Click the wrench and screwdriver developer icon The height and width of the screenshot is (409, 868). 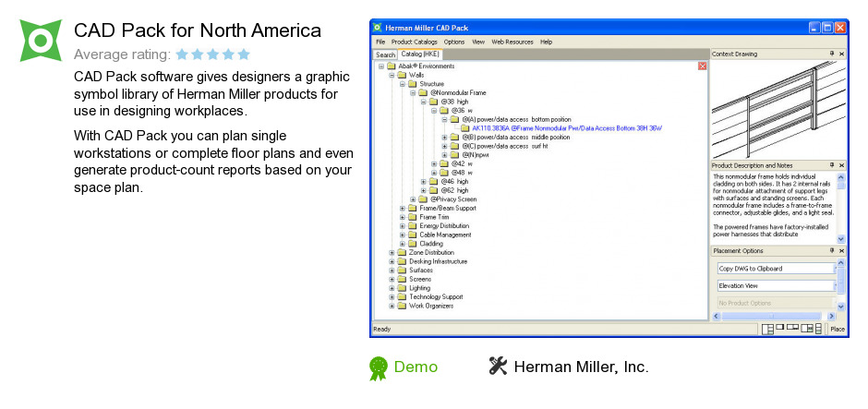498,366
